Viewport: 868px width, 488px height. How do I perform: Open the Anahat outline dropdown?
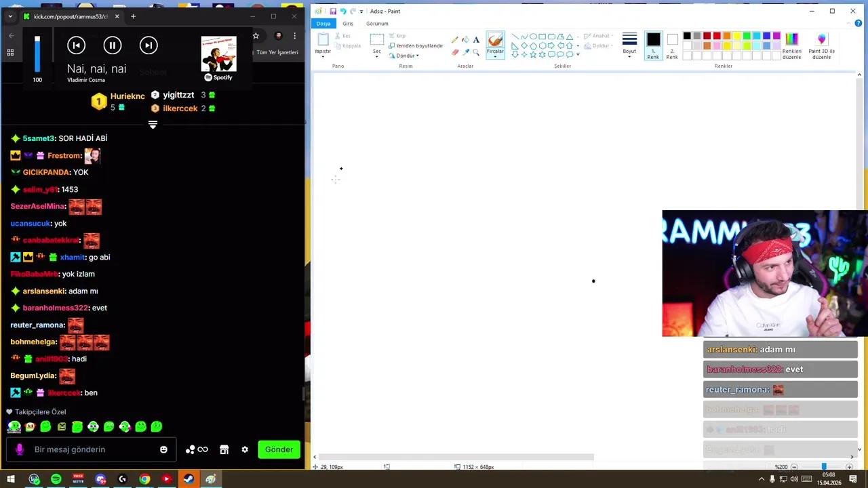point(599,36)
